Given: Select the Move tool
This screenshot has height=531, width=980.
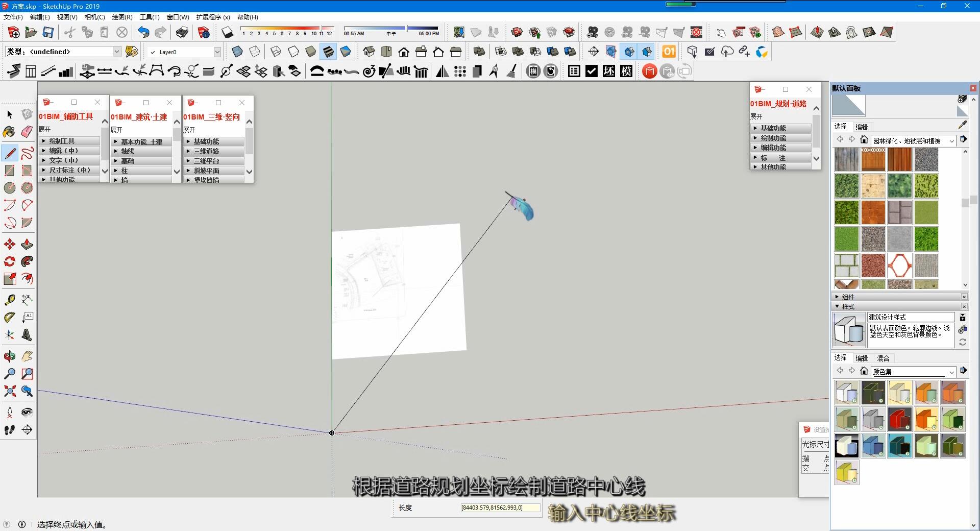Looking at the screenshot, I should pos(10,244).
